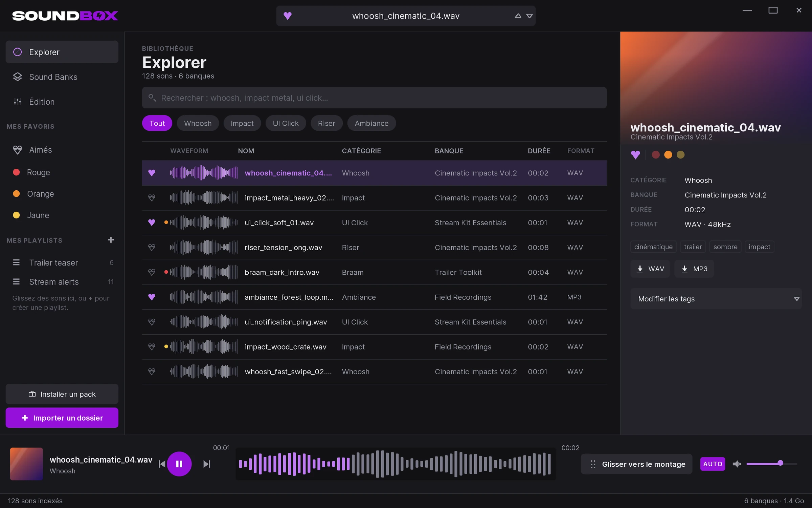Image resolution: width=812 pixels, height=508 pixels.
Task: Sort by the BANQUE column header
Action: click(449, 151)
